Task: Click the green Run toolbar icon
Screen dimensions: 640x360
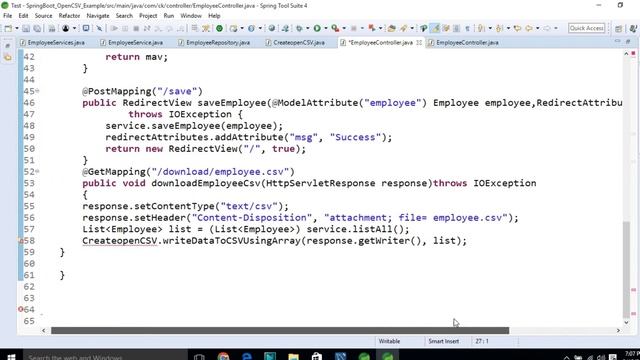Action: coord(317,28)
